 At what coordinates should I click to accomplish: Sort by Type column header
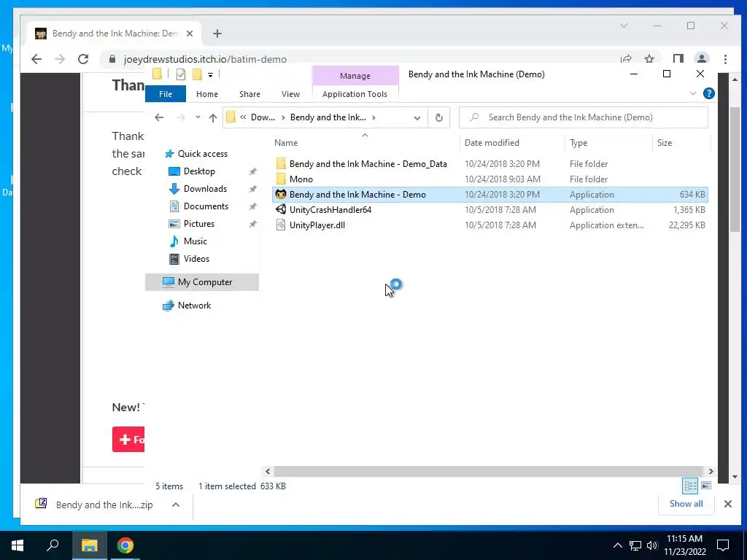tap(578, 143)
